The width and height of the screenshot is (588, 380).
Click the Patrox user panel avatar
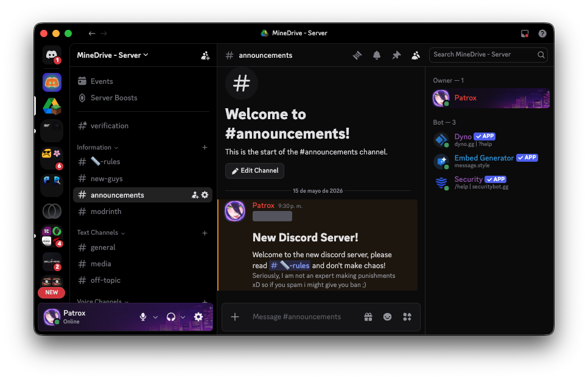52,317
